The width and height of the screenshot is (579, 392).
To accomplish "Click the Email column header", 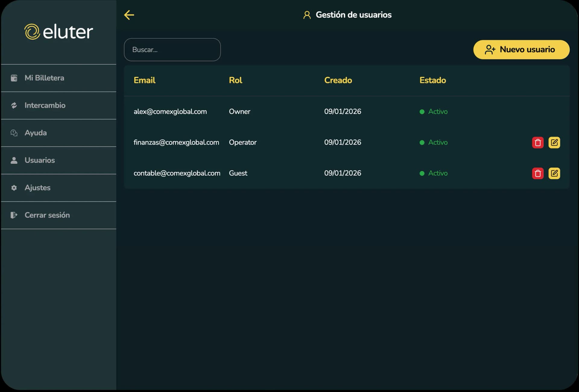I will [x=144, y=80].
